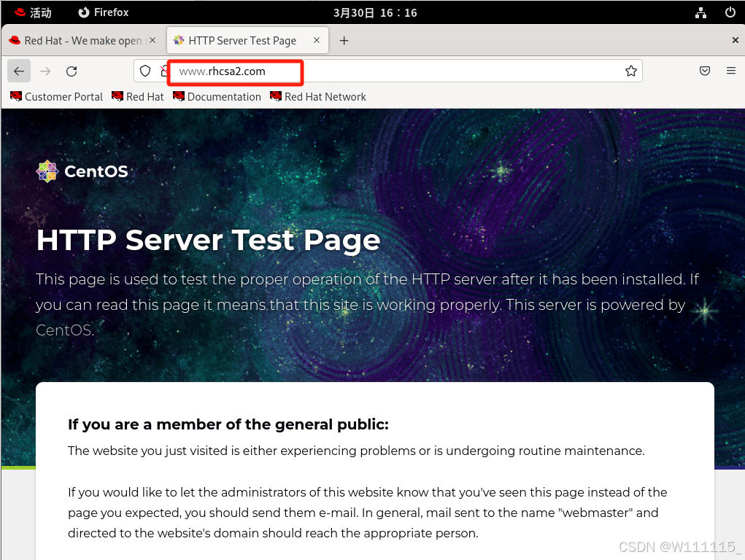Screen dimensions: 745x560
Task: Click the Red Hat Network bookmark's icon
Action: 276,96
